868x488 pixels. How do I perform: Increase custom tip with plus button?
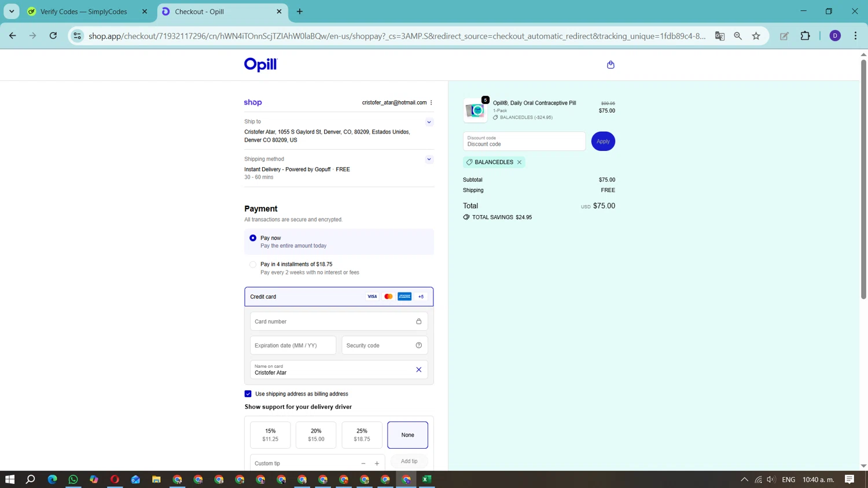click(x=377, y=463)
